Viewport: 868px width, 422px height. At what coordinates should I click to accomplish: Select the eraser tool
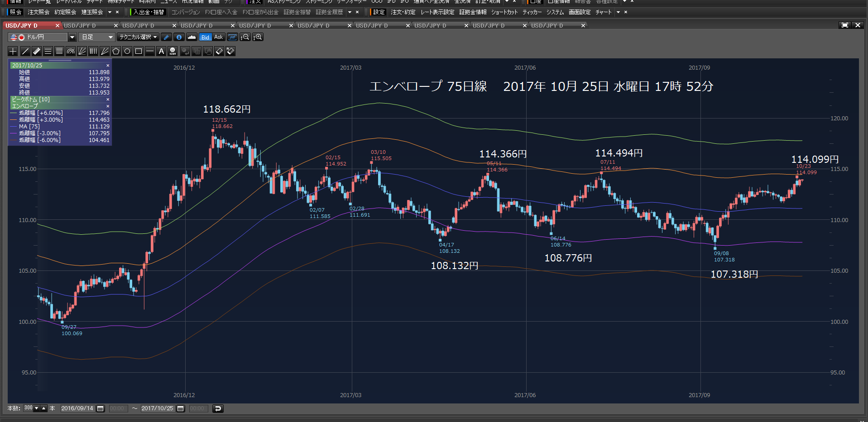tap(219, 51)
